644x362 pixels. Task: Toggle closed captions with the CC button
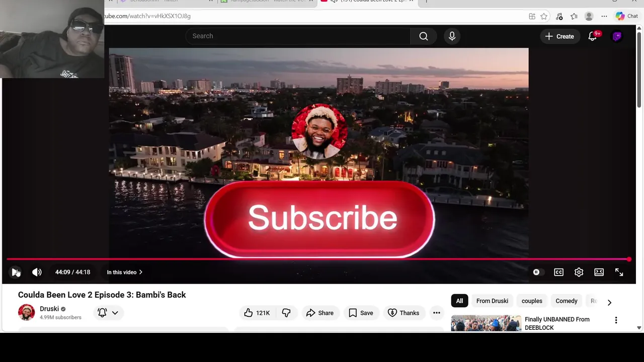click(x=558, y=272)
